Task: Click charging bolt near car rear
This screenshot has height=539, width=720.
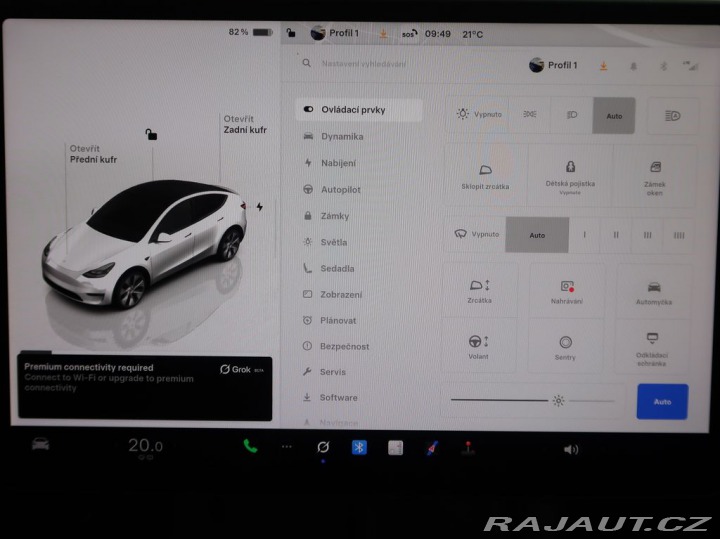Action: [259, 207]
